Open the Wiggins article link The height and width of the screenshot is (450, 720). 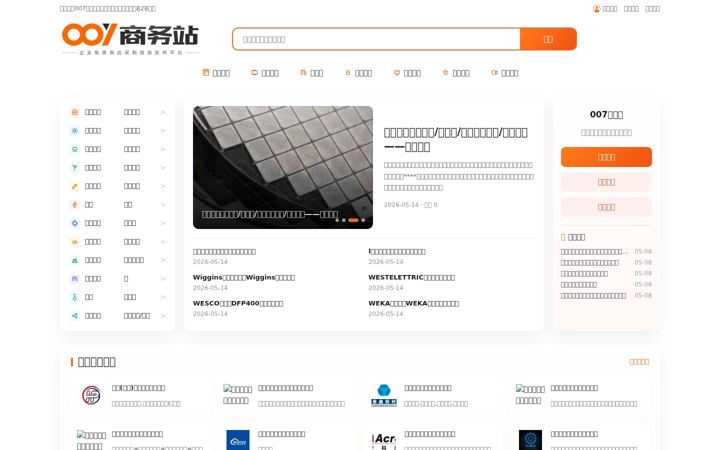coord(244,277)
